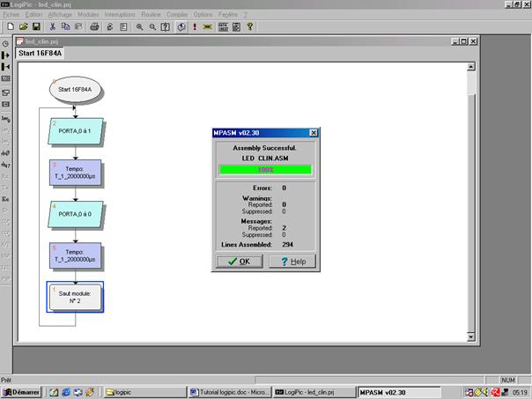Click the red exclamation mark icon

tap(194, 27)
